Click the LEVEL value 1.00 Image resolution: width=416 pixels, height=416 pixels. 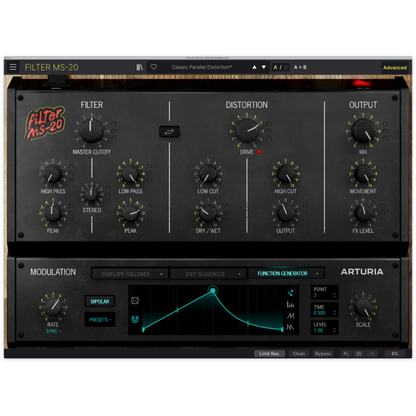tap(318, 330)
